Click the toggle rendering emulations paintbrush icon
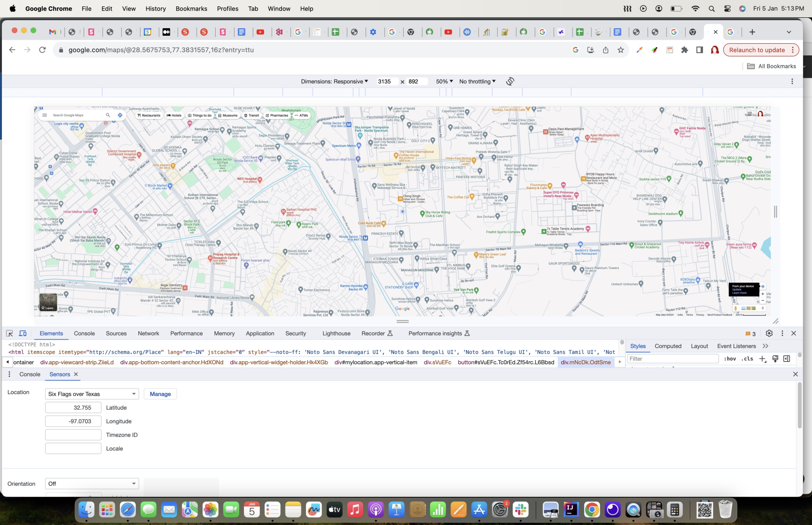 [775, 359]
